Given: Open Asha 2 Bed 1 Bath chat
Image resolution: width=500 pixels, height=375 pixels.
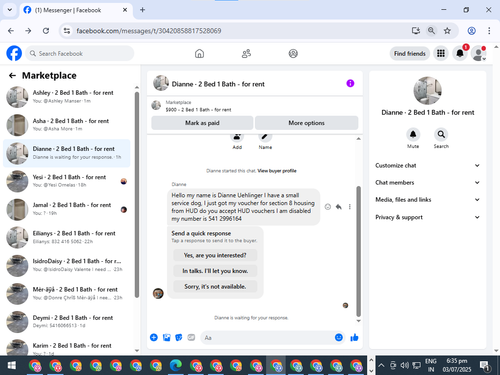Looking at the screenshot, I should (x=67, y=125).
